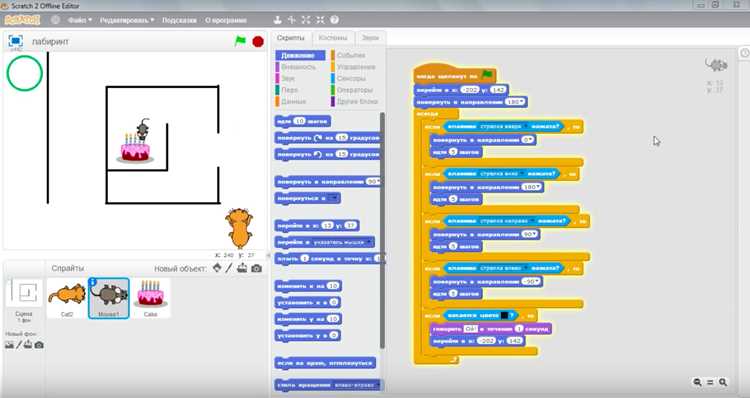This screenshot has height=398, width=750.
Task: Click the если на краю, оттолкнуться block
Action: [325, 363]
